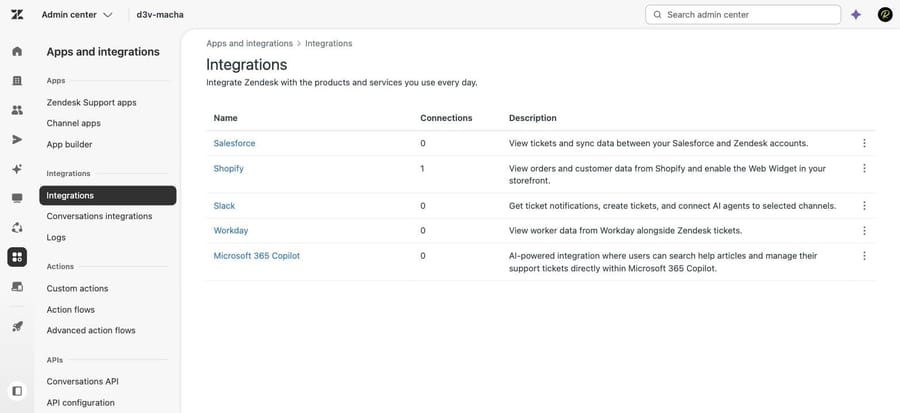
Task: Open the People icon in sidebar
Action: [17, 110]
